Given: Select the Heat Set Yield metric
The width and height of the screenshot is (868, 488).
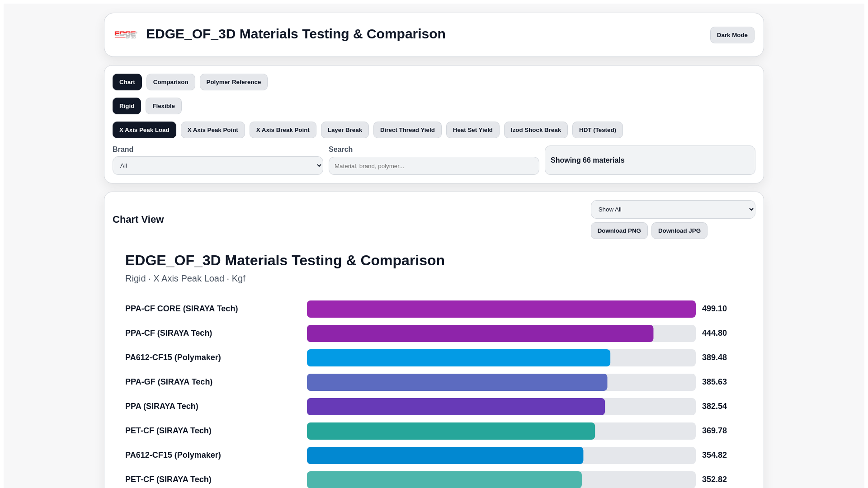Looking at the screenshot, I should click(472, 130).
